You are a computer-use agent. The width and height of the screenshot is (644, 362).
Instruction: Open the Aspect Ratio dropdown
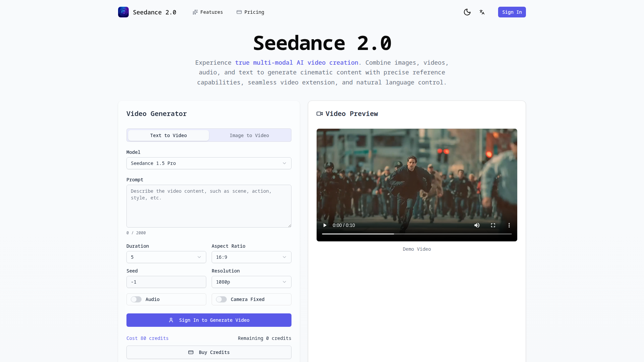pyautogui.click(x=251, y=257)
